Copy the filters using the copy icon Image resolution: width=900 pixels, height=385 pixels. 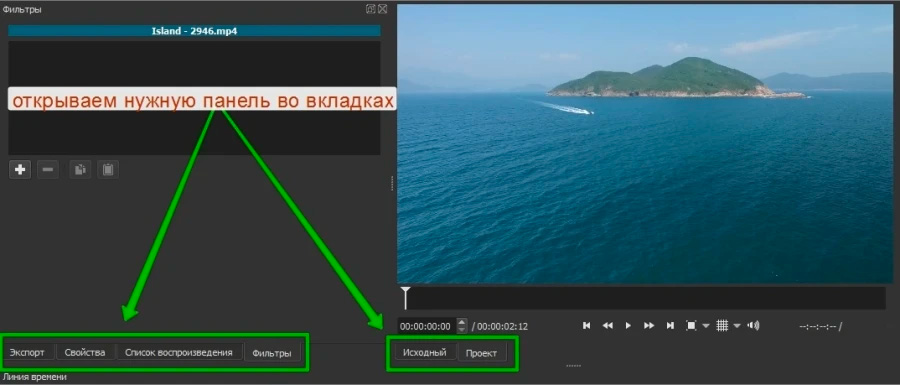(80, 170)
